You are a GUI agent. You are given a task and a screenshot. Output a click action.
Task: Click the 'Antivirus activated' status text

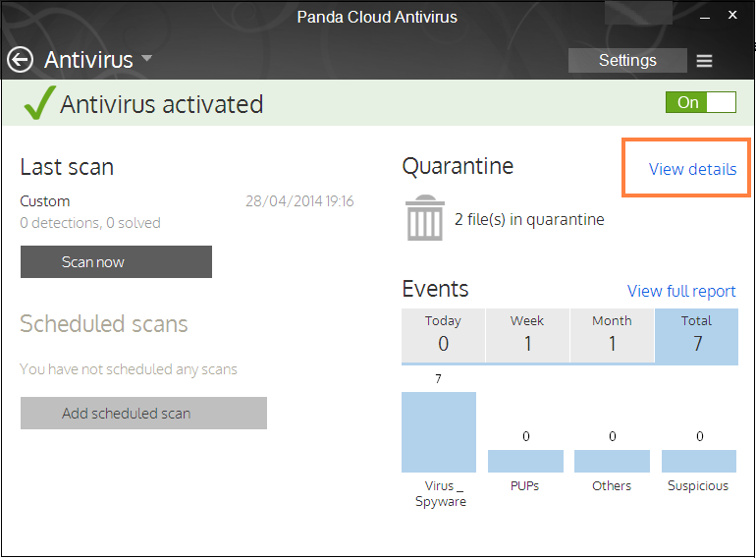point(162,104)
